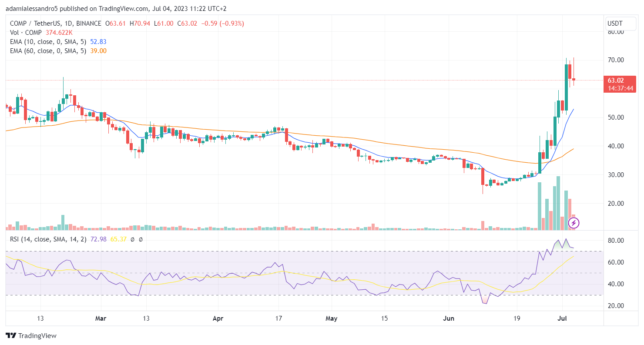Click the TradingView logo at bottom left
This screenshot has height=345, width=644.
pyautogui.click(x=31, y=335)
